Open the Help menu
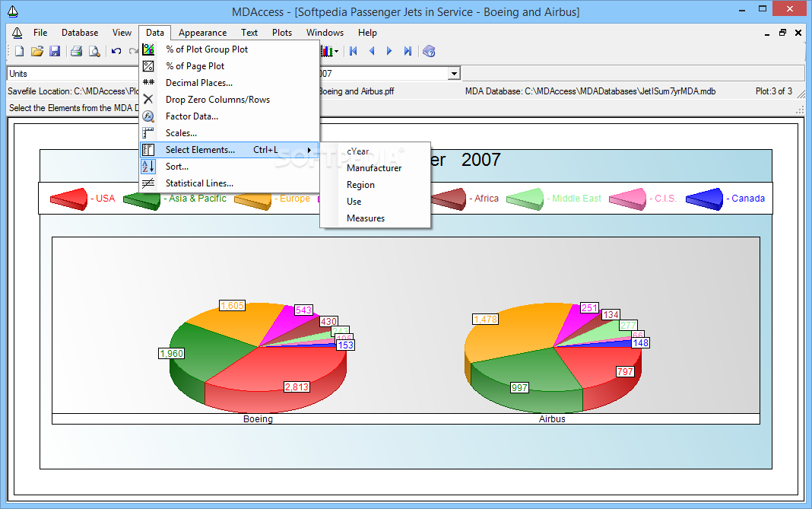 pos(367,33)
